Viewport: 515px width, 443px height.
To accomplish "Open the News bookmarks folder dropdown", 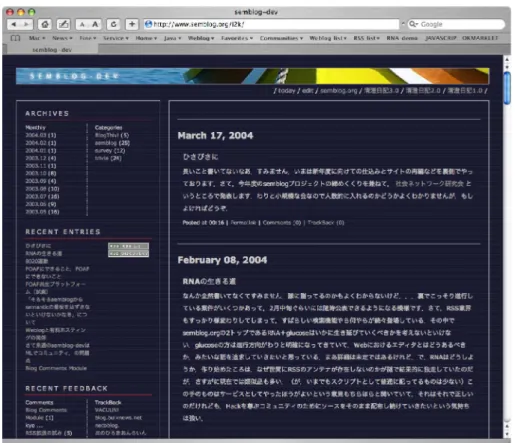I will coord(62,38).
